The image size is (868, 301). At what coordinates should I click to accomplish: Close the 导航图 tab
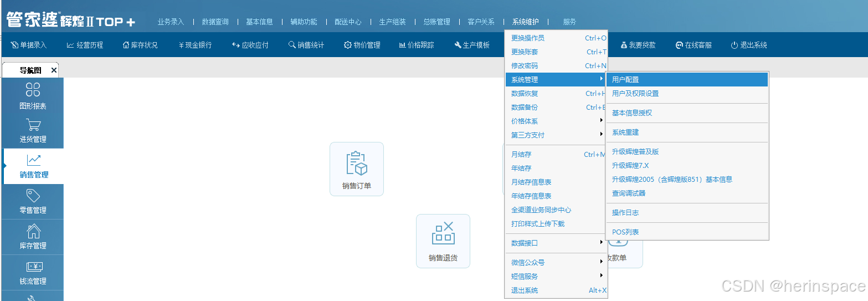coord(54,70)
